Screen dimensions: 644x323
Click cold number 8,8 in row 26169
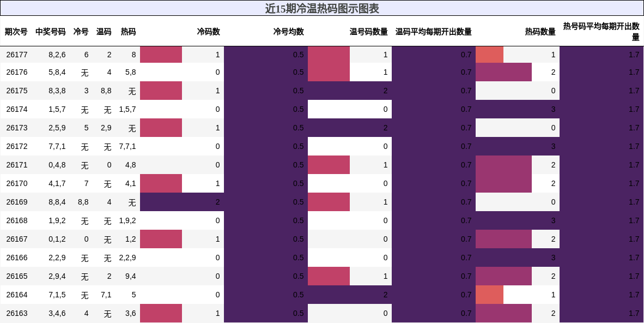point(83,202)
